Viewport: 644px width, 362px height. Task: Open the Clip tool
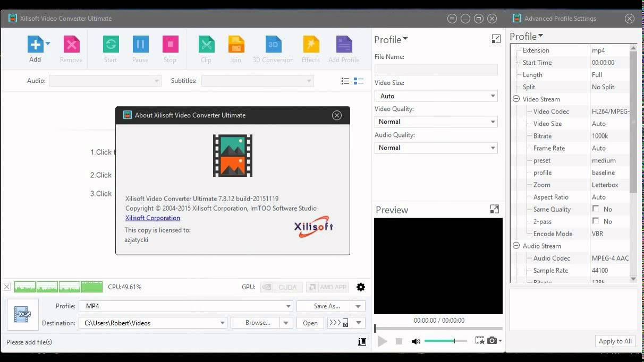coord(206,44)
